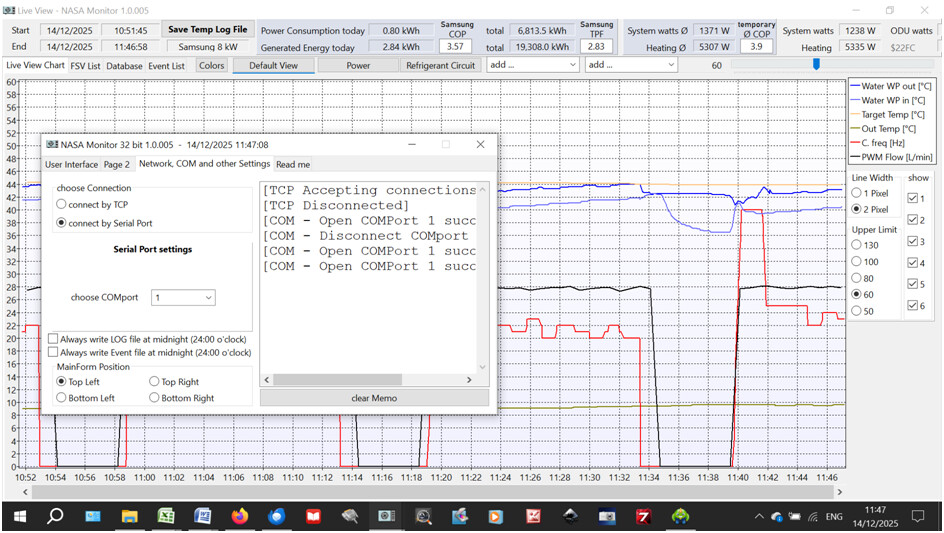Enable always write LOG file at midnight

53,339
